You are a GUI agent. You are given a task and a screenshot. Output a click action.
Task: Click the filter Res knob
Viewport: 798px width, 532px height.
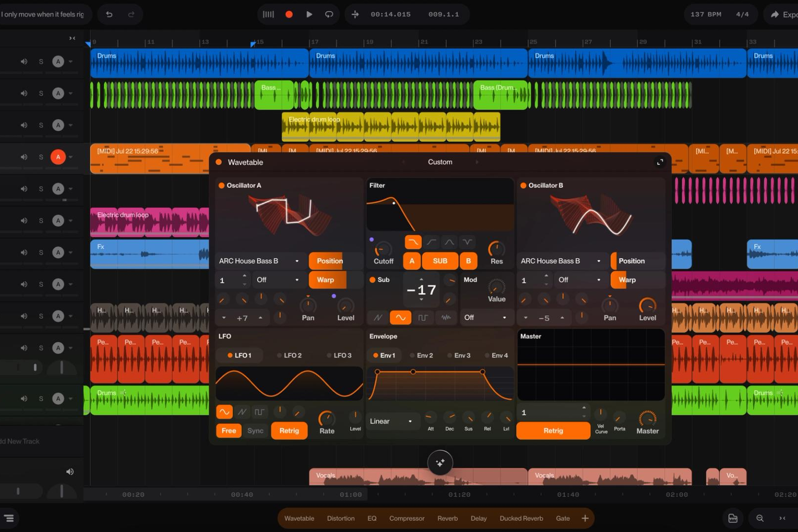[497, 249]
